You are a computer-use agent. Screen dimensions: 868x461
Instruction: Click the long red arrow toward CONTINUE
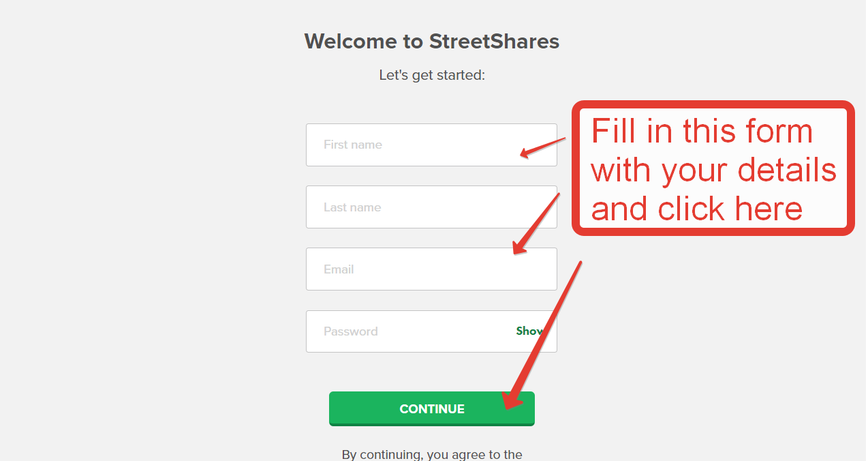[x=543, y=336]
